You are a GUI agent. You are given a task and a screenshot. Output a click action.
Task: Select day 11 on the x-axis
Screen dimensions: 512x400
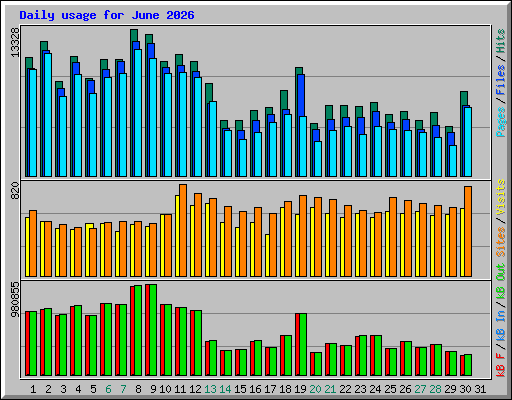[180, 389]
